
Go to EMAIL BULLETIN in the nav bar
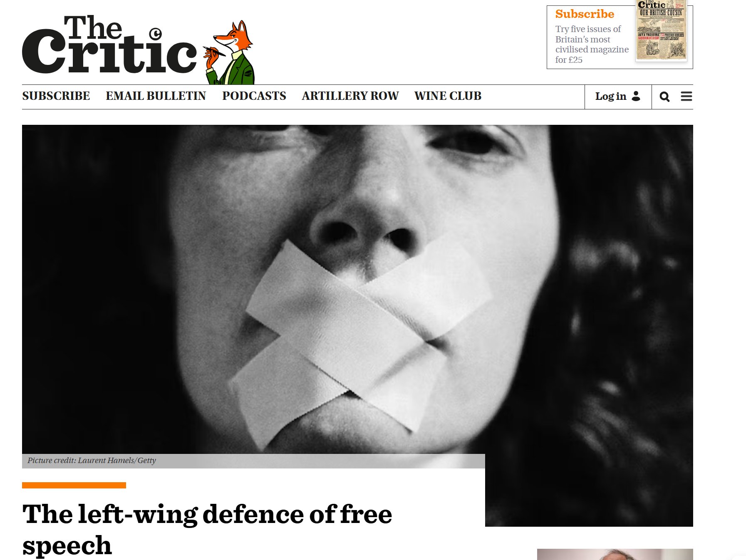pos(156,96)
